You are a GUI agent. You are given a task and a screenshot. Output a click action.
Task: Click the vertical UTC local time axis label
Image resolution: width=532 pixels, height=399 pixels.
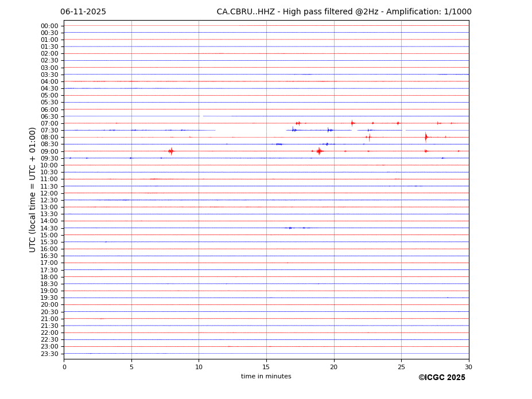click(x=33, y=189)
